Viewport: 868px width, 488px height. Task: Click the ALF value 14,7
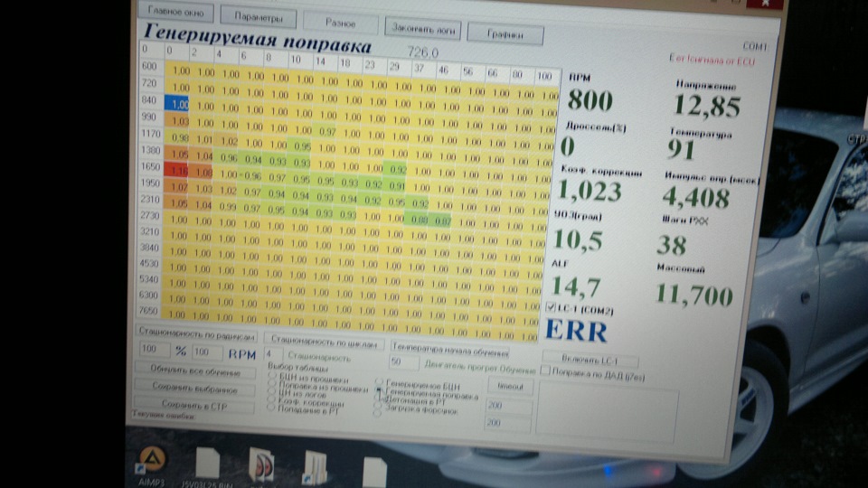(x=576, y=286)
